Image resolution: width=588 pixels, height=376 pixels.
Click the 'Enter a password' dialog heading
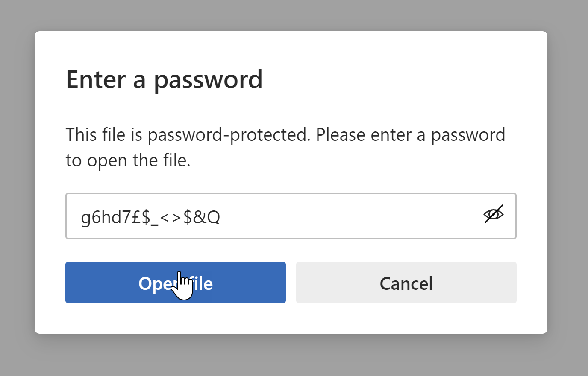164,79
